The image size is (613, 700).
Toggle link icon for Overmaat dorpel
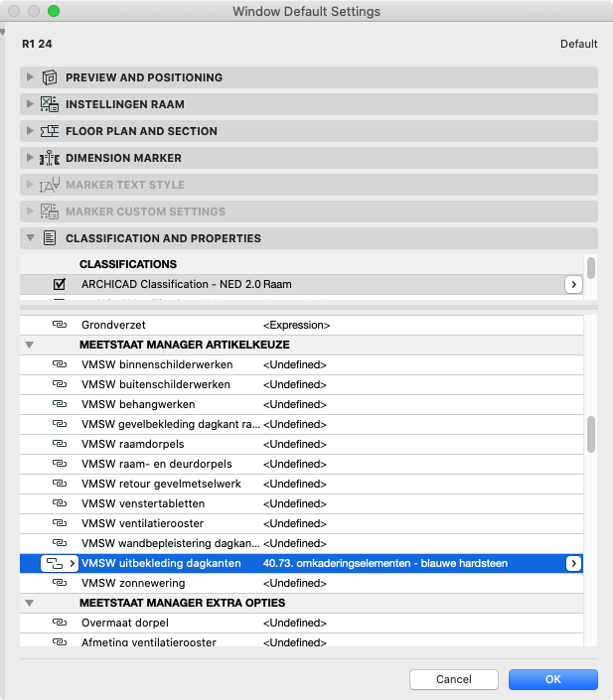pos(59,624)
